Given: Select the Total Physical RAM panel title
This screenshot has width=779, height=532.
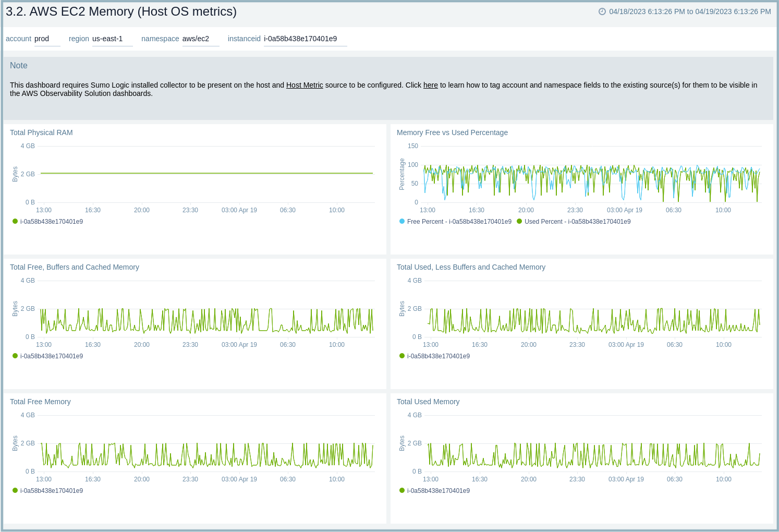Looking at the screenshot, I should (41, 132).
